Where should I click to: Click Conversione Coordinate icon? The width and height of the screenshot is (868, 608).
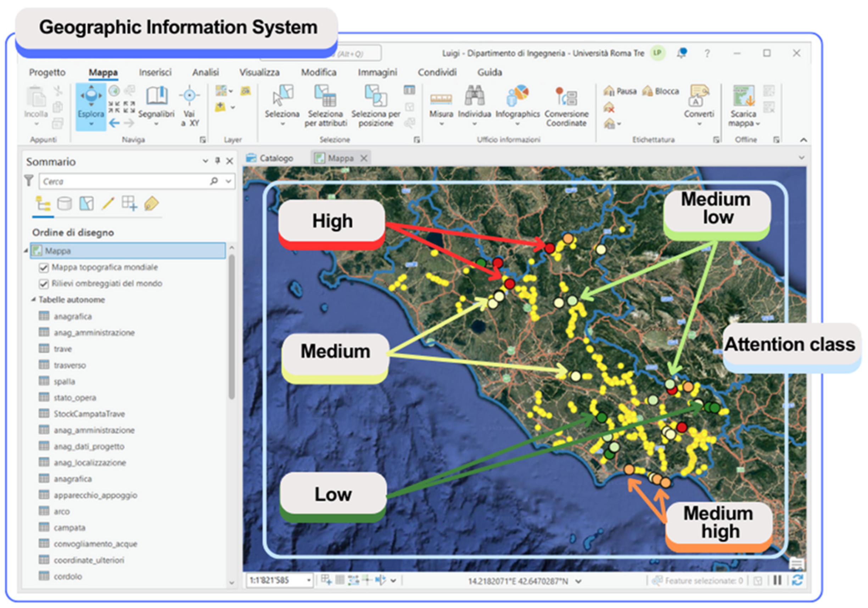(566, 97)
